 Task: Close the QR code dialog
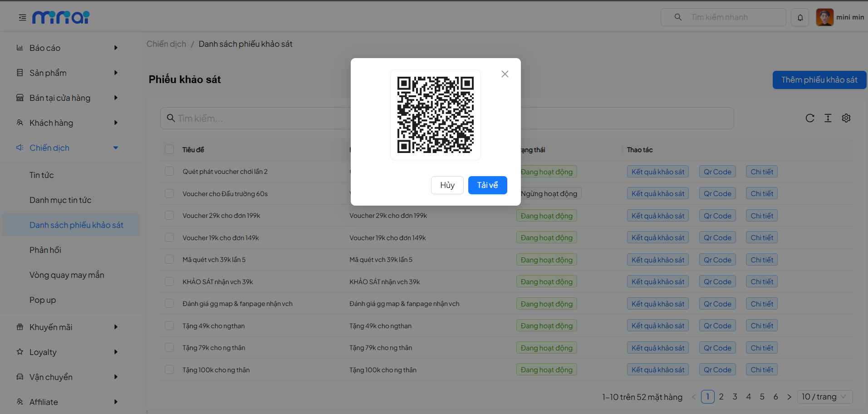tap(505, 74)
